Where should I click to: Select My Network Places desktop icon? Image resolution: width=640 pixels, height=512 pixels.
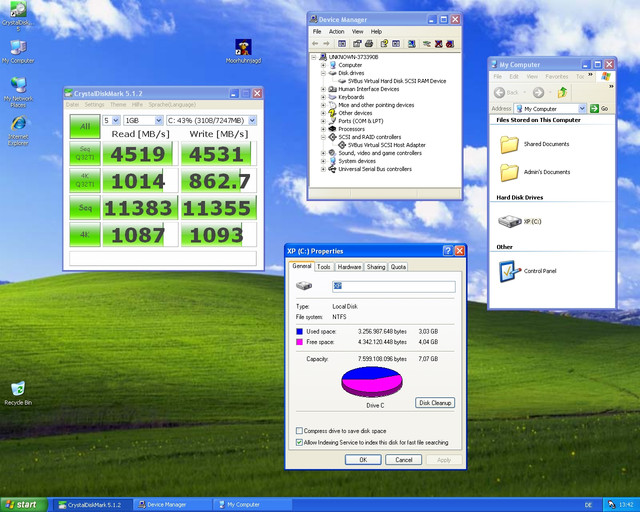click(18, 85)
